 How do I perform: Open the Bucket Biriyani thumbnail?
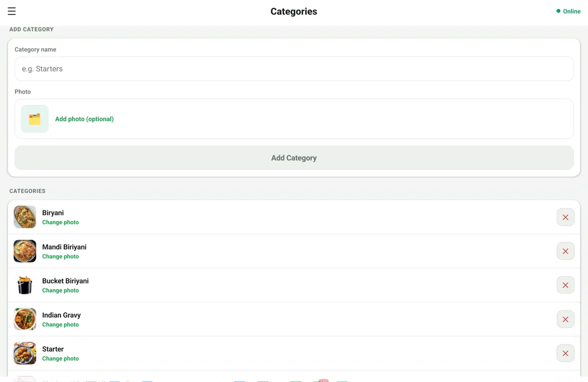pos(25,285)
